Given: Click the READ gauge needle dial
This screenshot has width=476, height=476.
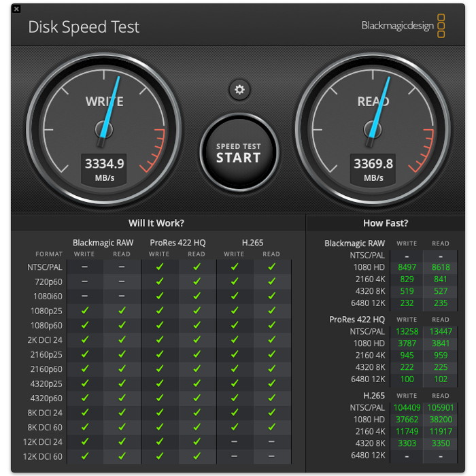Looking at the screenshot, I should [373, 128].
